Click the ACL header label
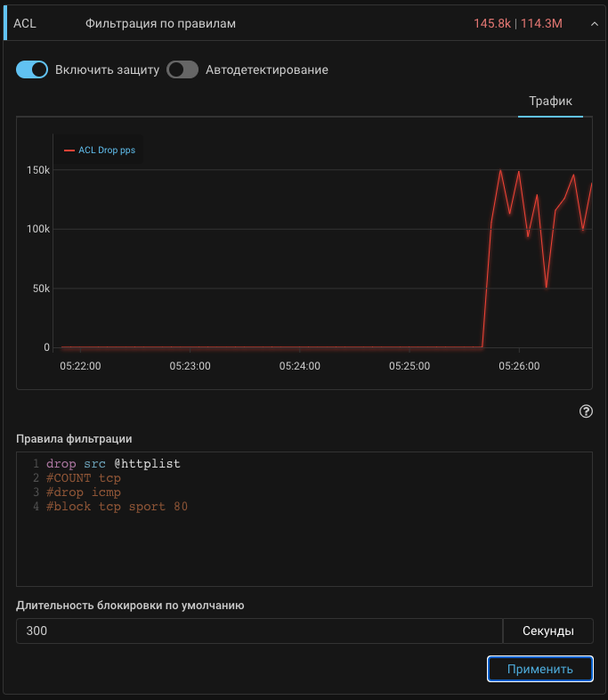Screen dimensions: 608x700 pos(24,24)
